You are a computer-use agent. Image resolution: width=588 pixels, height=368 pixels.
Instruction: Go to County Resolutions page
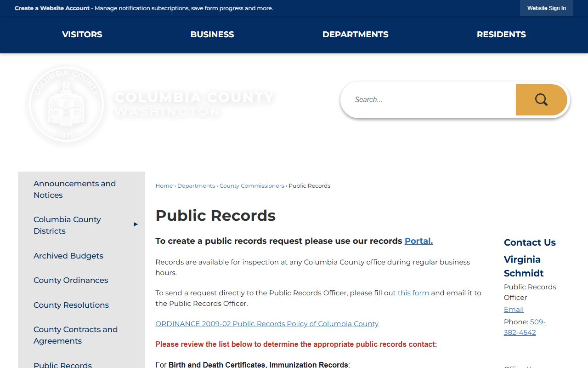click(x=71, y=305)
